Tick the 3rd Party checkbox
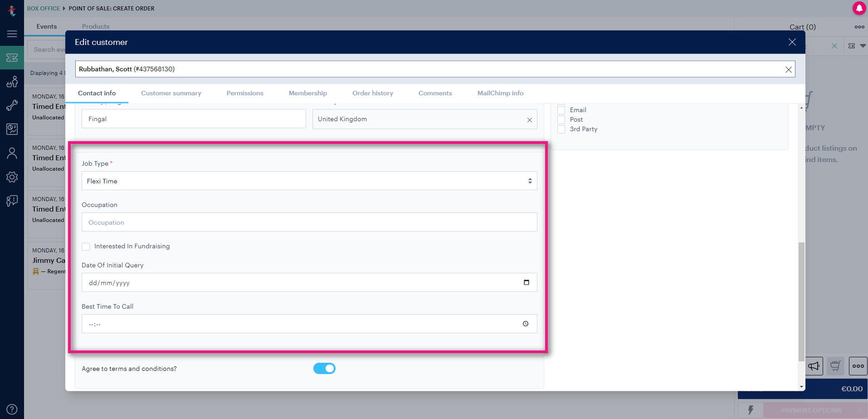The height and width of the screenshot is (419, 868). pyautogui.click(x=561, y=129)
